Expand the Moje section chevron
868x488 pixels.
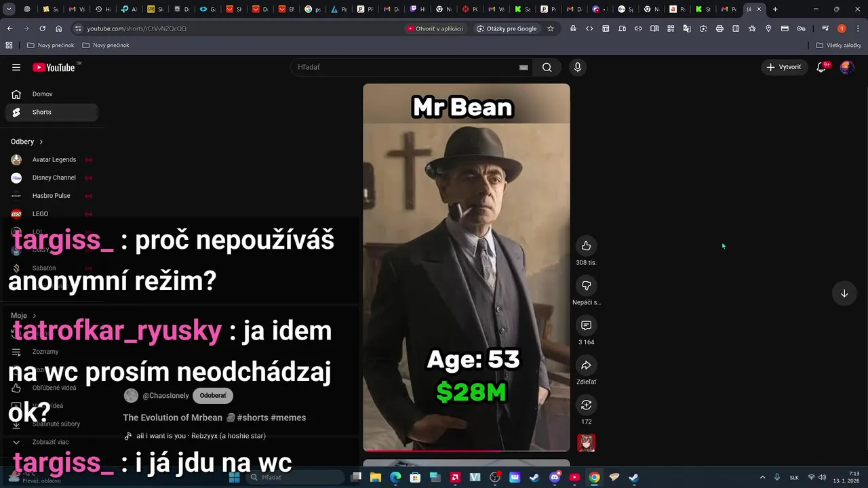[x=35, y=316]
